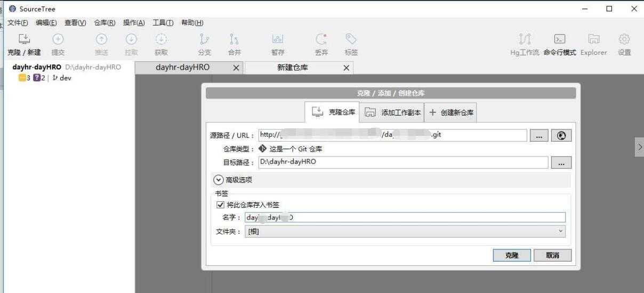Select the Create New Repository (创建新仓库) tab

click(x=450, y=112)
